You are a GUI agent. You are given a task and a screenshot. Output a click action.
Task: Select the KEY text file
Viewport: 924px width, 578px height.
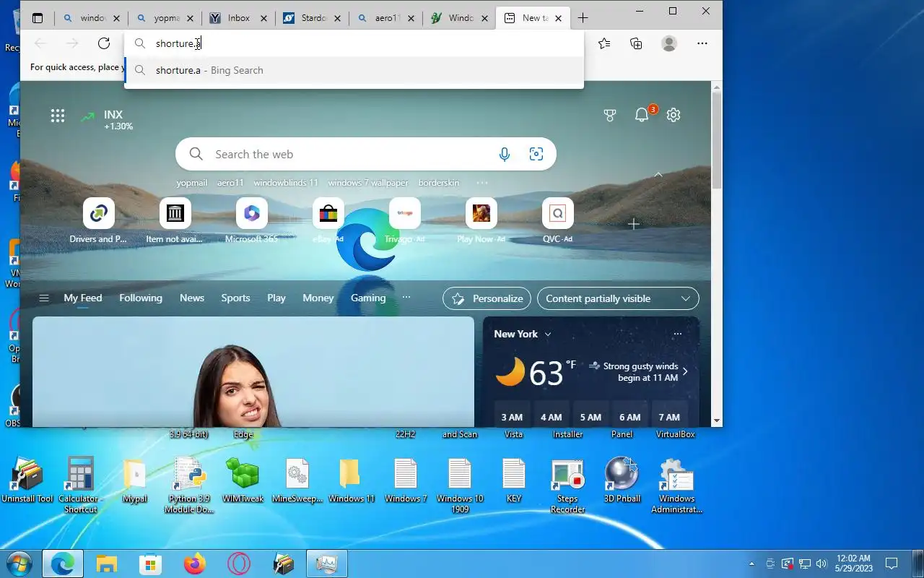click(x=514, y=480)
